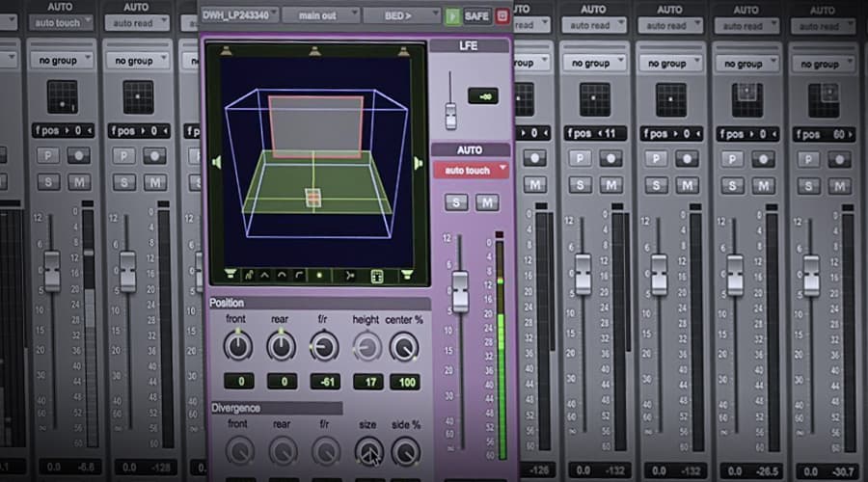The image size is (868, 482).
Task: Click the LFE fader handle
Action: pyautogui.click(x=450, y=116)
